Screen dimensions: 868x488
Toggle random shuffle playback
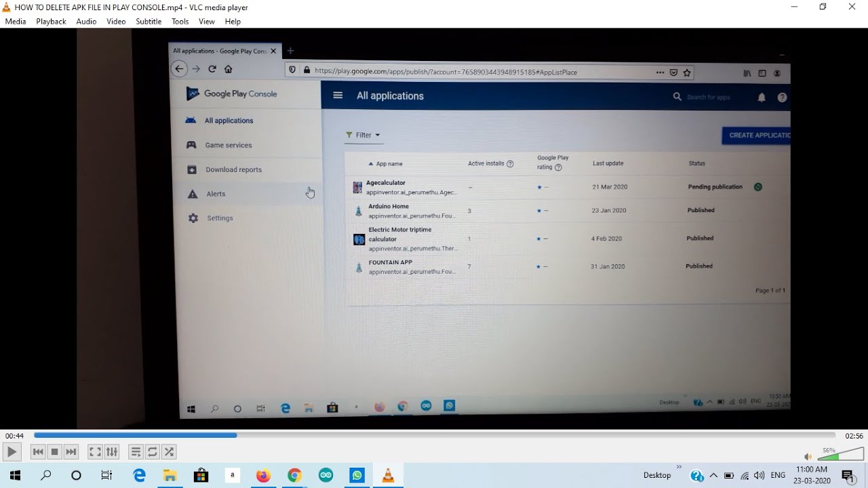169,451
